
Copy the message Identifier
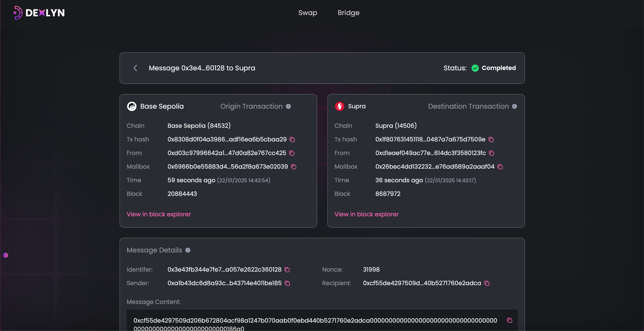(x=287, y=270)
